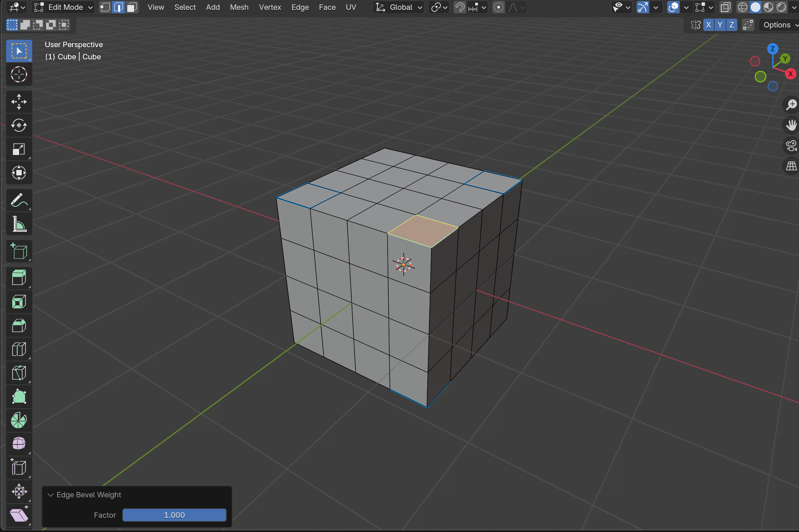Open the Vertex menu
Screen dimensions: 799x532
click(270, 7)
